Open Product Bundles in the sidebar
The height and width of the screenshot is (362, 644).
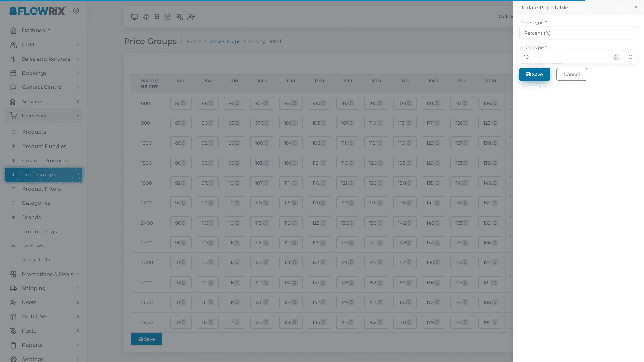(44, 146)
